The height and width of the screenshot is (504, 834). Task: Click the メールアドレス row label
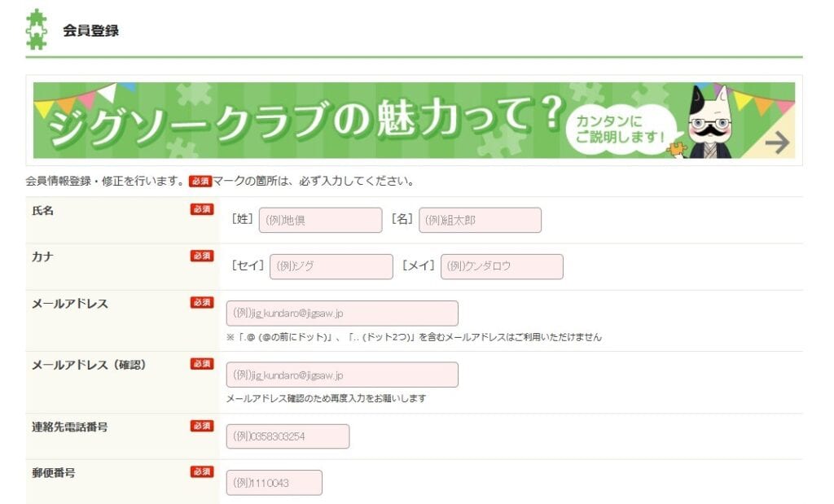tap(70, 304)
